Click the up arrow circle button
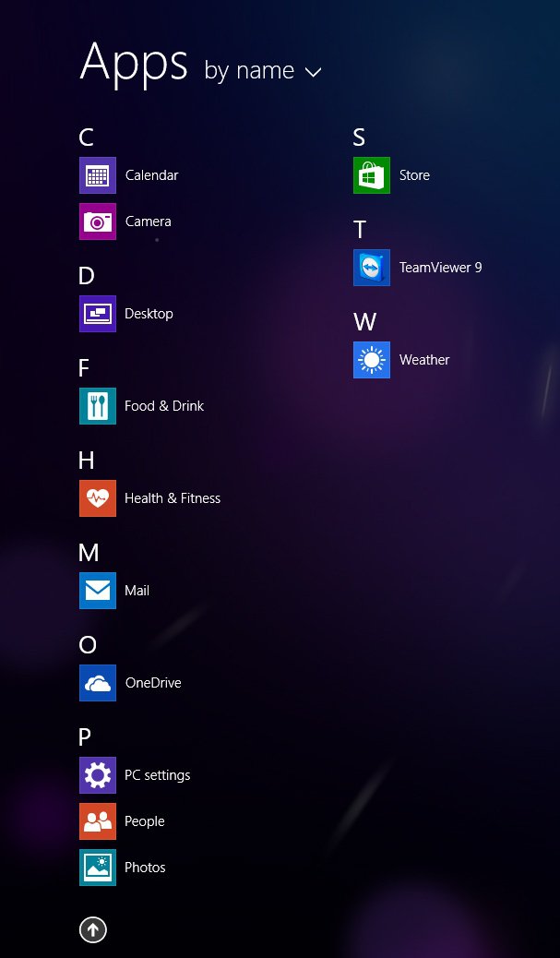 [x=93, y=930]
